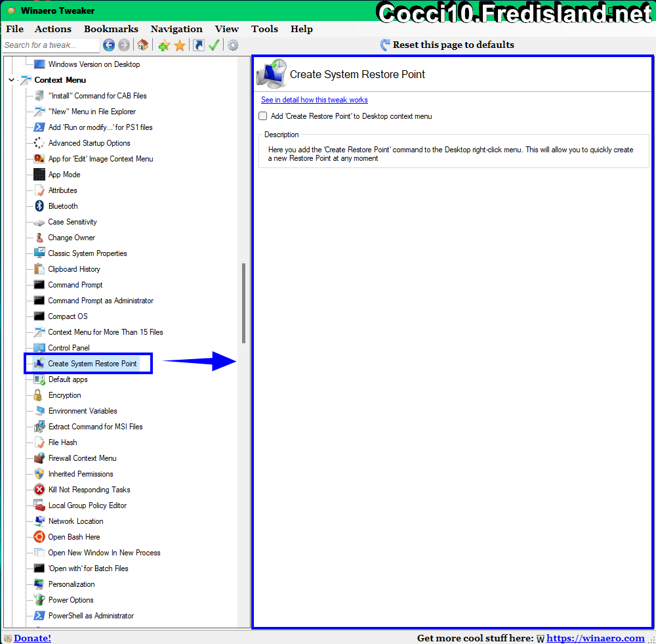
Task: Select "Install" Command for CAB Files
Action: 98,95
